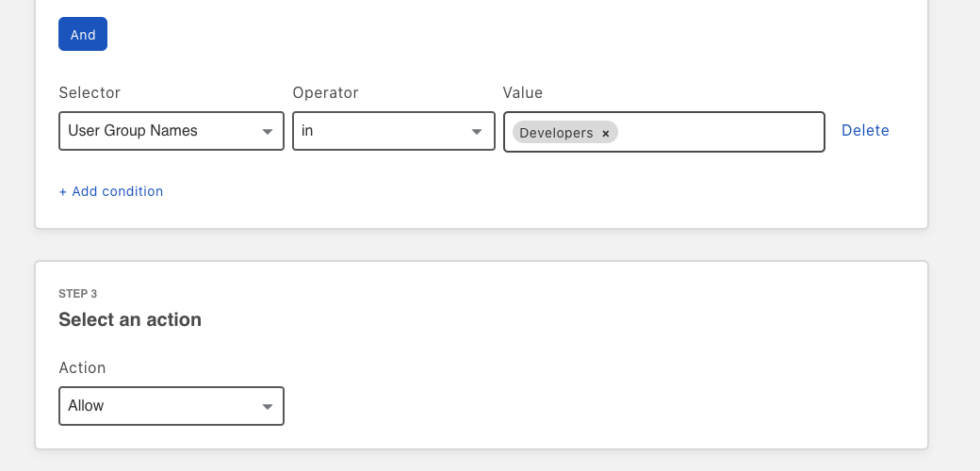980x471 pixels.
Task: Click the arrow icon in the Action dropdown
Action: (x=268, y=407)
